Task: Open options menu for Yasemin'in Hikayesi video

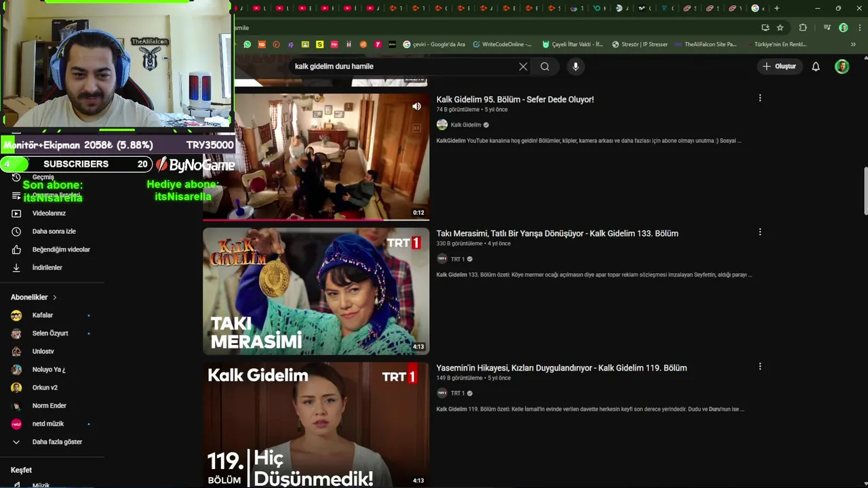Action: click(x=760, y=367)
